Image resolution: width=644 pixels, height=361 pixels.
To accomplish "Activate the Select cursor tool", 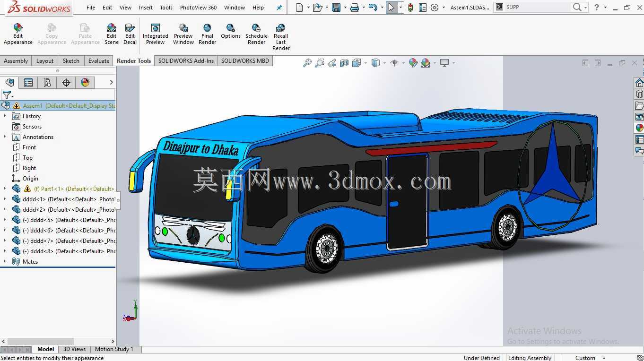I will tap(392, 8).
